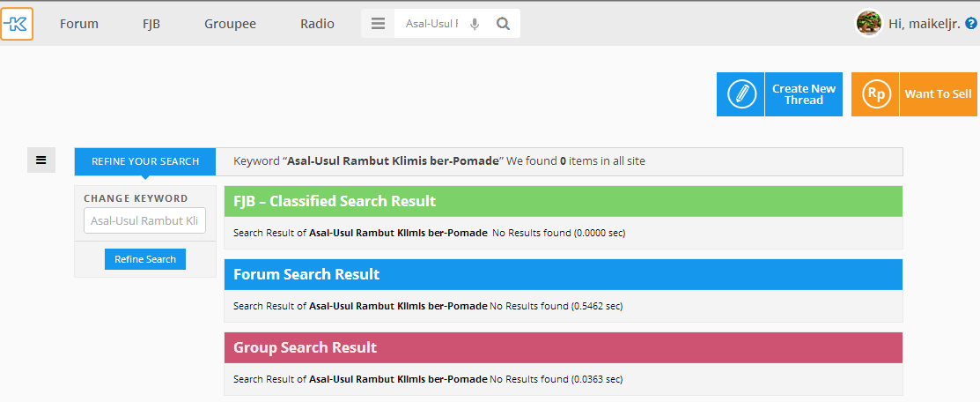Open user menu 'Hi, maikeljr.'

tap(924, 25)
